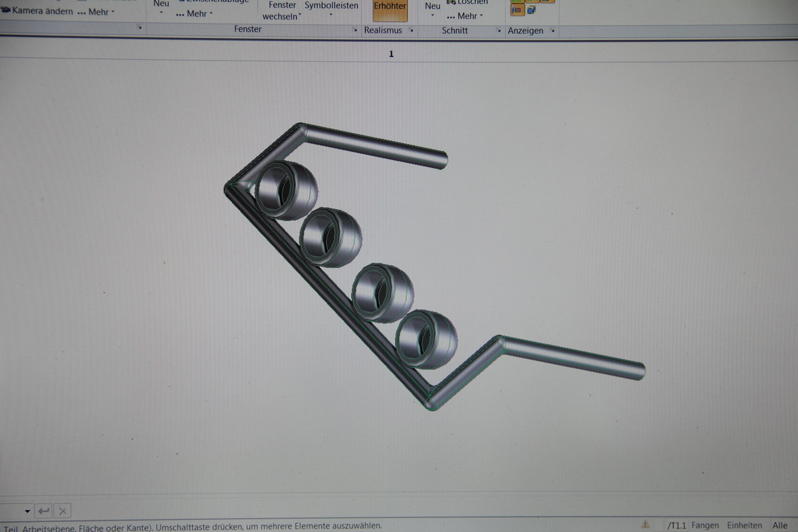Click the dimension display icon in Anzeigen
798x532 pixels.
(x=517, y=11)
